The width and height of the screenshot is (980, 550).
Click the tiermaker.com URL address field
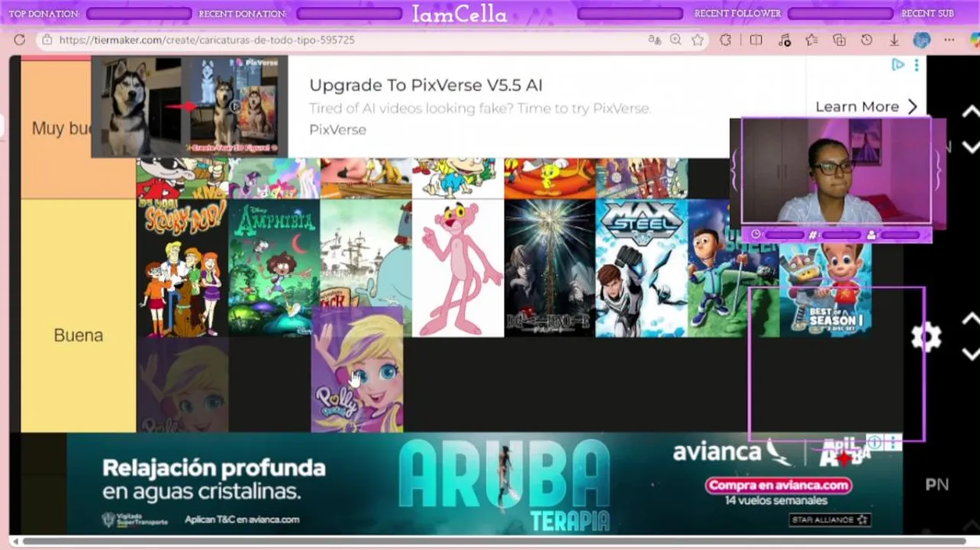tap(207, 40)
